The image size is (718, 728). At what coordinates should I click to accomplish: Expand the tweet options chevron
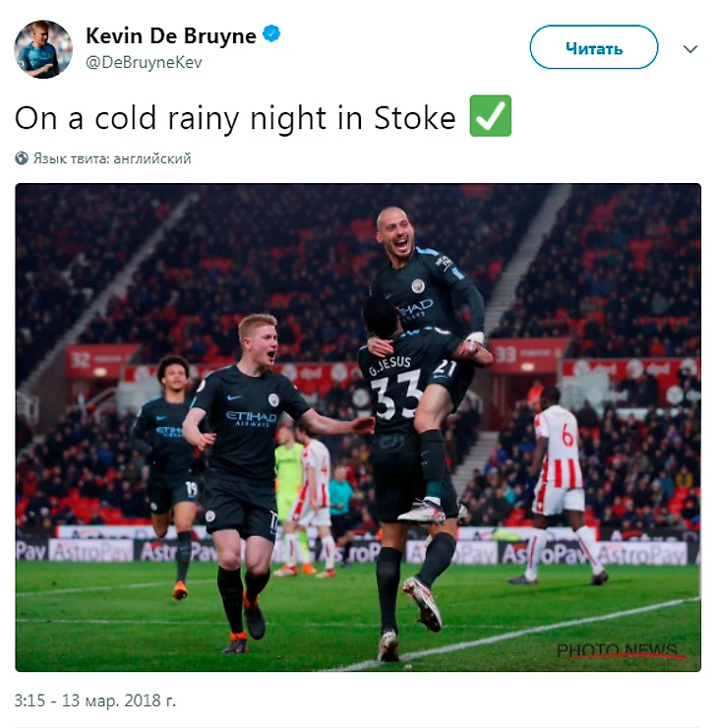690,49
